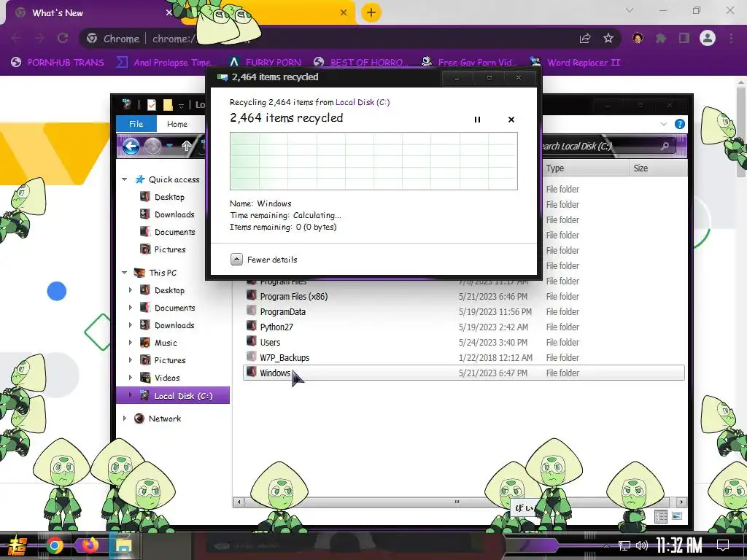Open the File tab in File Explorer
Image resolution: width=747 pixels, height=560 pixels.
(136, 124)
